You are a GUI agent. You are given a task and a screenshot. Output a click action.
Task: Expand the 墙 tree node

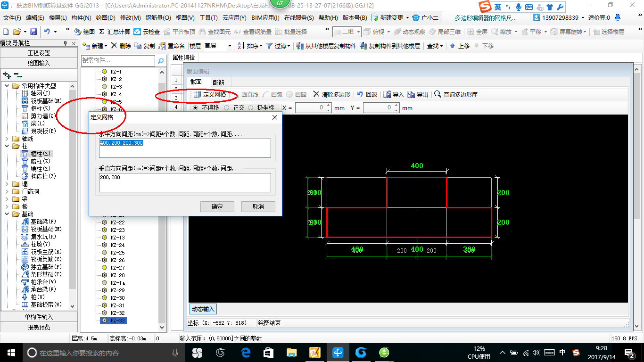[x=7, y=184]
